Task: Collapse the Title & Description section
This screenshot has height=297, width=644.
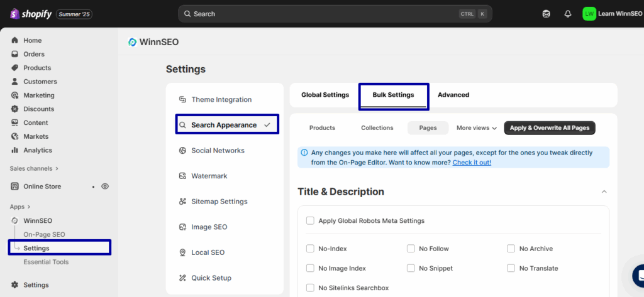Action: click(604, 192)
